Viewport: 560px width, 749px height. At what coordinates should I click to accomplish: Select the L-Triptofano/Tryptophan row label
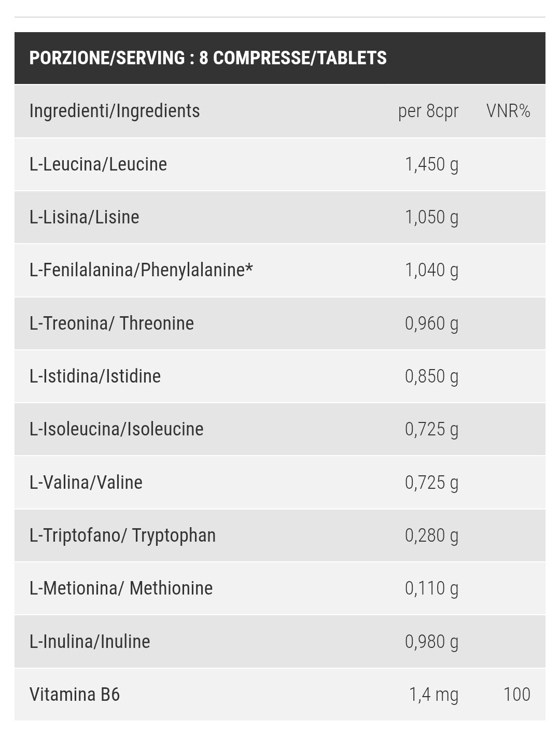122,535
